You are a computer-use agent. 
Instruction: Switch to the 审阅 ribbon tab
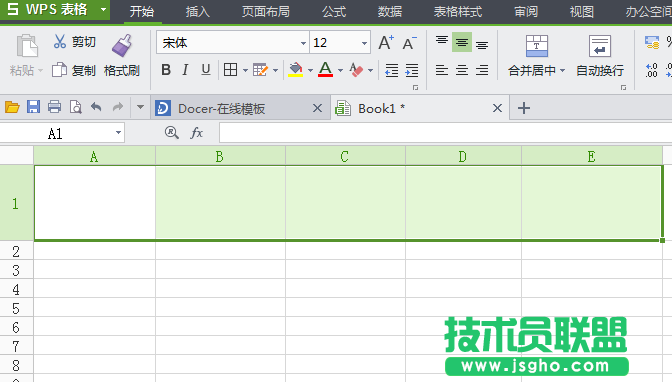(526, 12)
